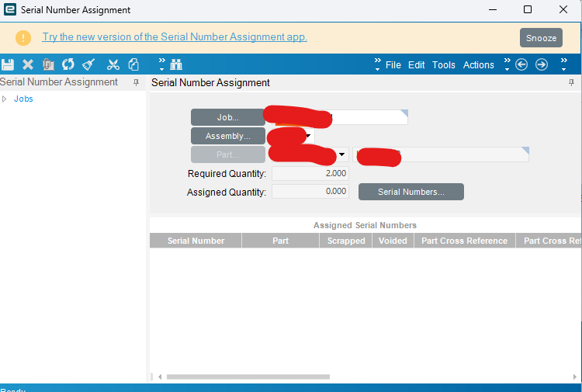Click the Part Cross Reference column header
This screenshot has width=582, height=392.
point(464,241)
